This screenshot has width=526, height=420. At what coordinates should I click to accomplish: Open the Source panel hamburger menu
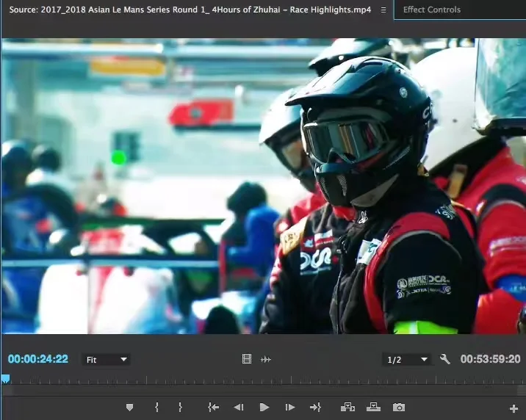pos(383,10)
